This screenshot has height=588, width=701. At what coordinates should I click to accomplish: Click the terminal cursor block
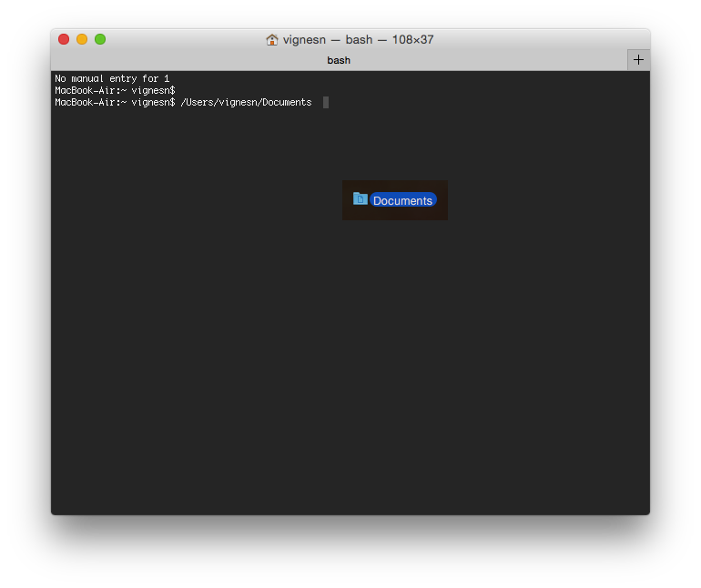tap(326, 102)
